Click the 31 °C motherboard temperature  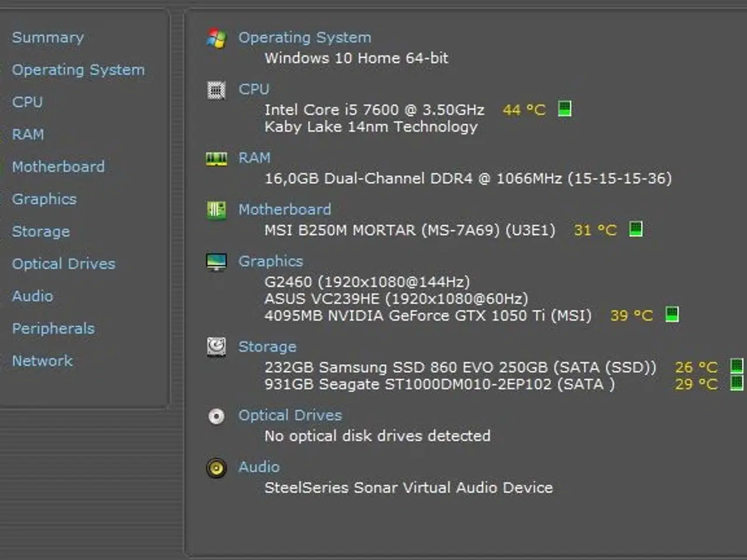coord(595,230)
